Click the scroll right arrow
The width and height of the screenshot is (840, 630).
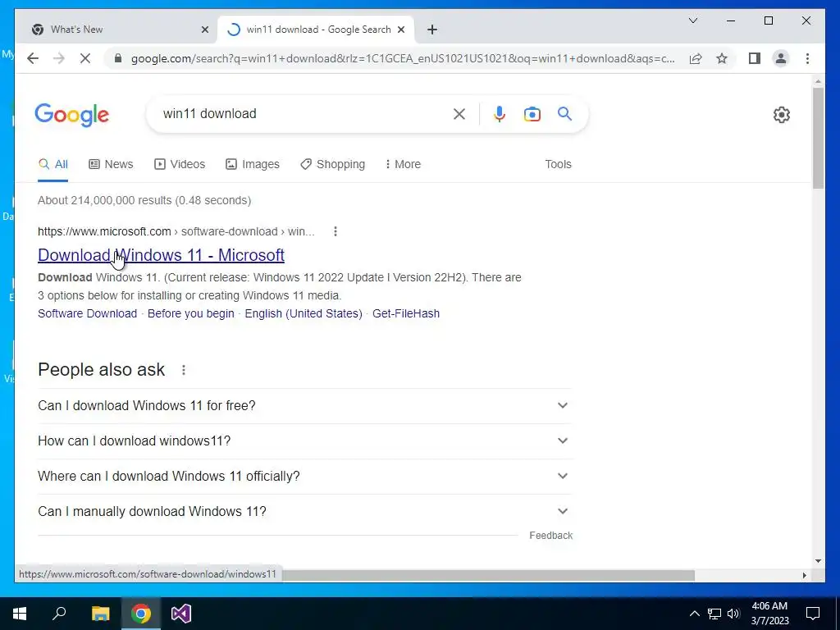804,575
